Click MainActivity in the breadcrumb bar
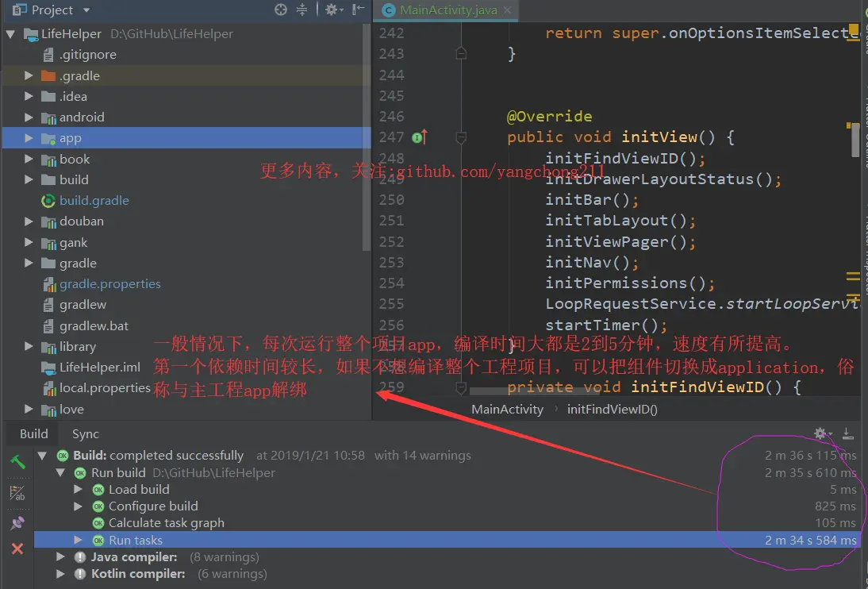868x589 pixels. 507,410
